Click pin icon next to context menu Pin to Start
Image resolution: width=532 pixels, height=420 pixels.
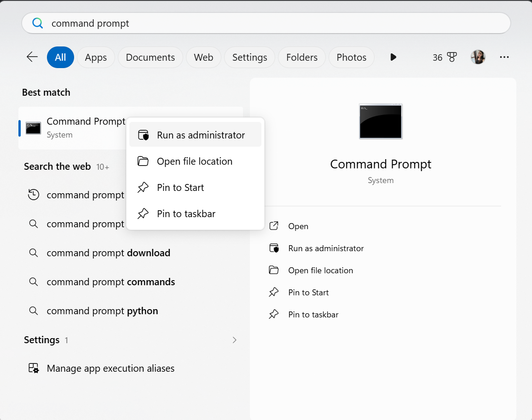coord(143,187)
